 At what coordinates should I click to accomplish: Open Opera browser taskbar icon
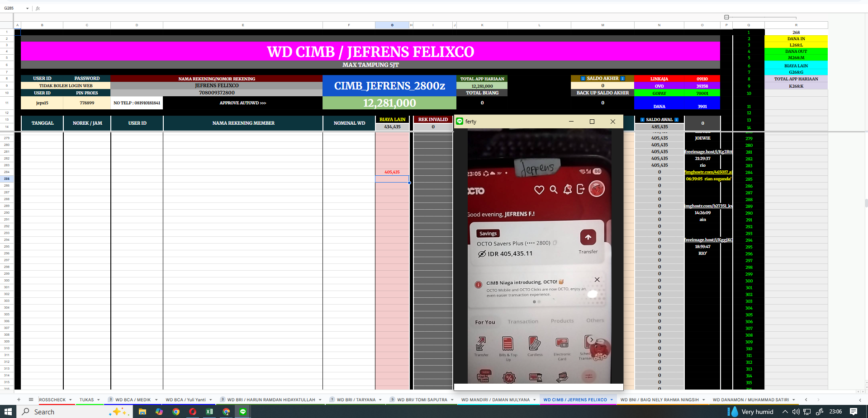(x=193, y=412)
